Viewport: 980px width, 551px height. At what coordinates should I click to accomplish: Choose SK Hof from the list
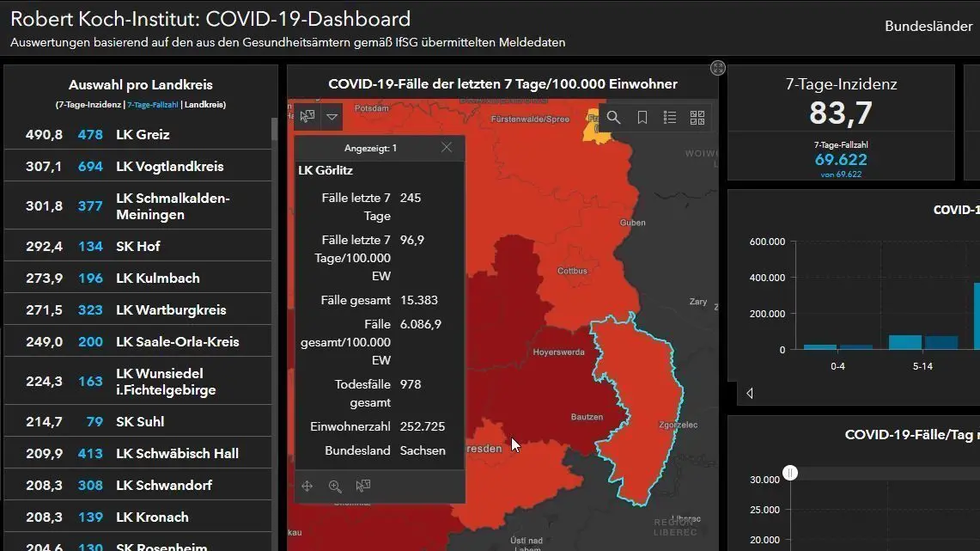tap(137, 247)
